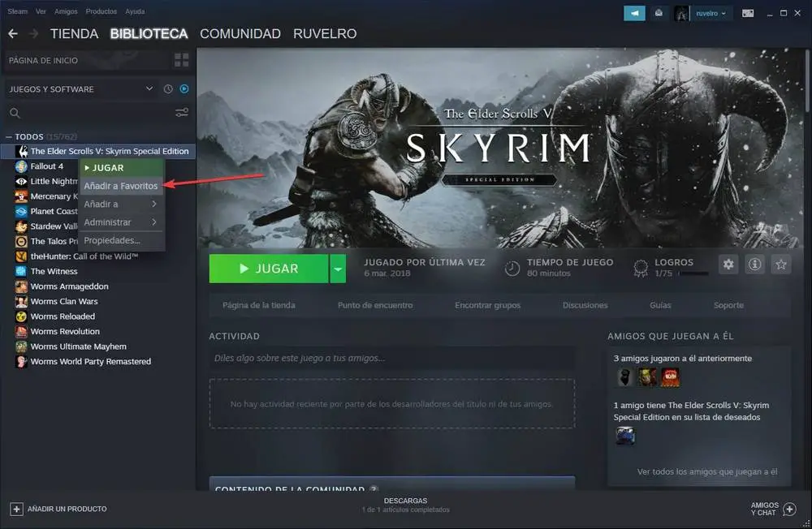
Task: Open the collections grid view icon
Action: [x=181, y=60]
